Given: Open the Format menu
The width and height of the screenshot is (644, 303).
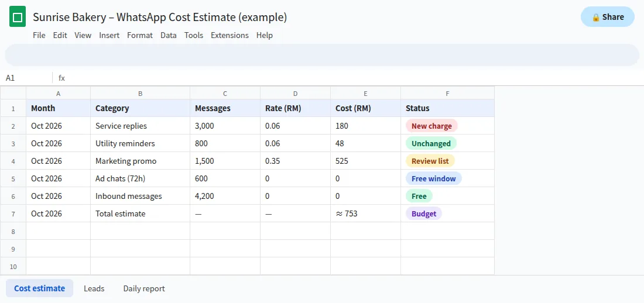Looking at the screenshot, I should point(140,35).
